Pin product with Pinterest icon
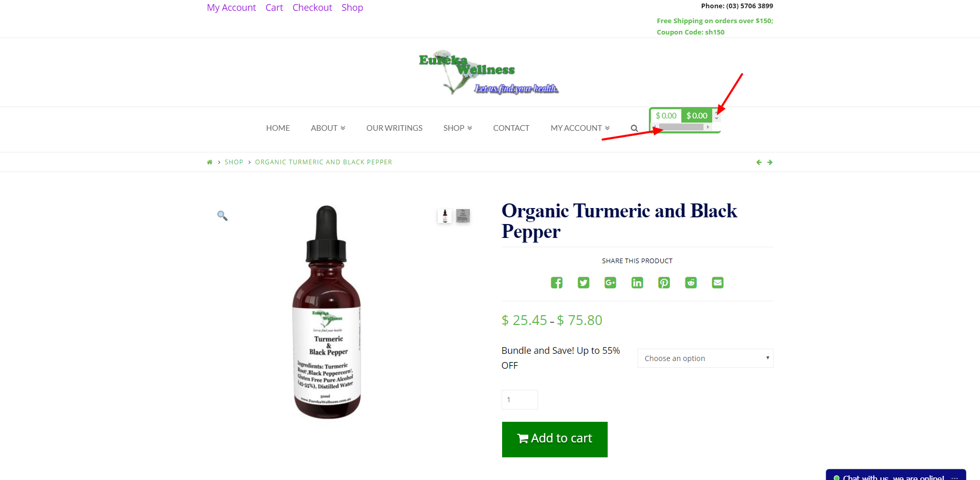The height and width of the screenshot is (480, 980). click(664, 283)
